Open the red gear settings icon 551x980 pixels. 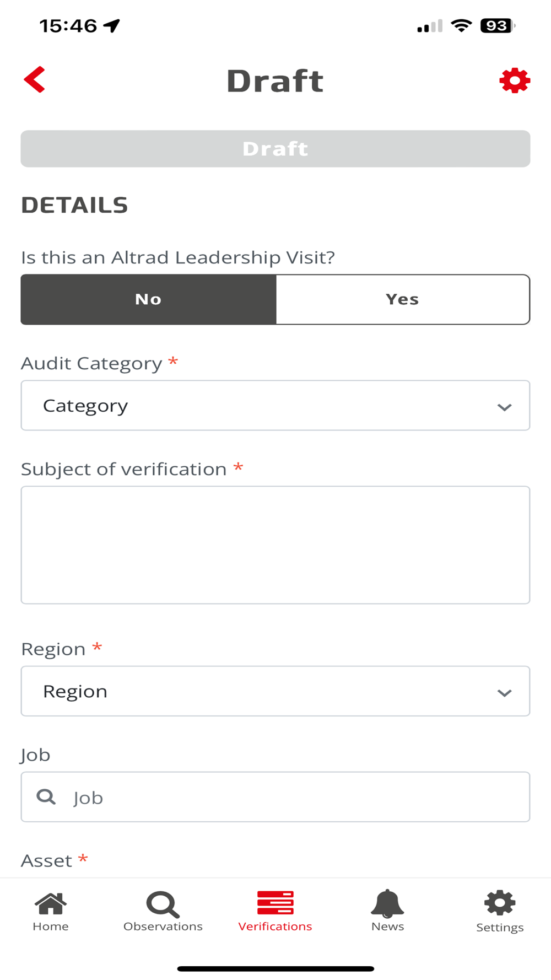tap(515, 81)
